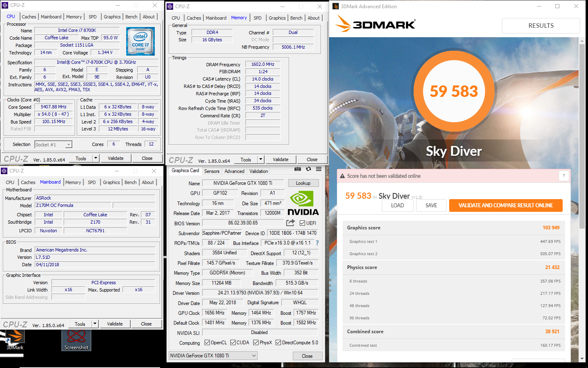This screenshot has width=588, height=368.
Task: Switch to Caches tab in CPU-Z CPU window
Action: [29, 17]
